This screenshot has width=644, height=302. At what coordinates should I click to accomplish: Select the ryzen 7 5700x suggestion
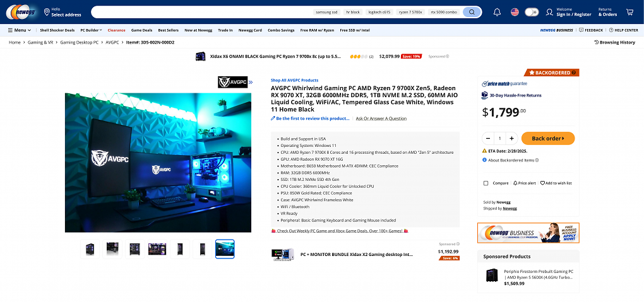(411, 13)
